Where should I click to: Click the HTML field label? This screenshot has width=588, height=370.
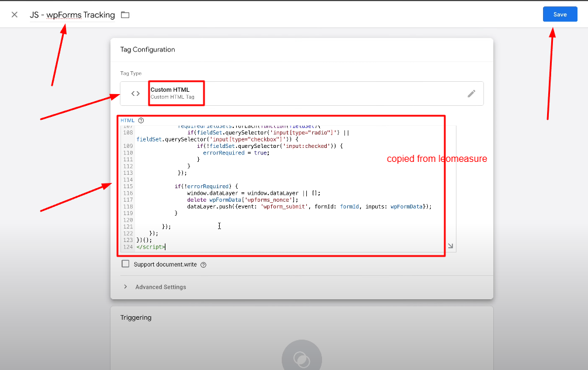(x=127, y=120)
